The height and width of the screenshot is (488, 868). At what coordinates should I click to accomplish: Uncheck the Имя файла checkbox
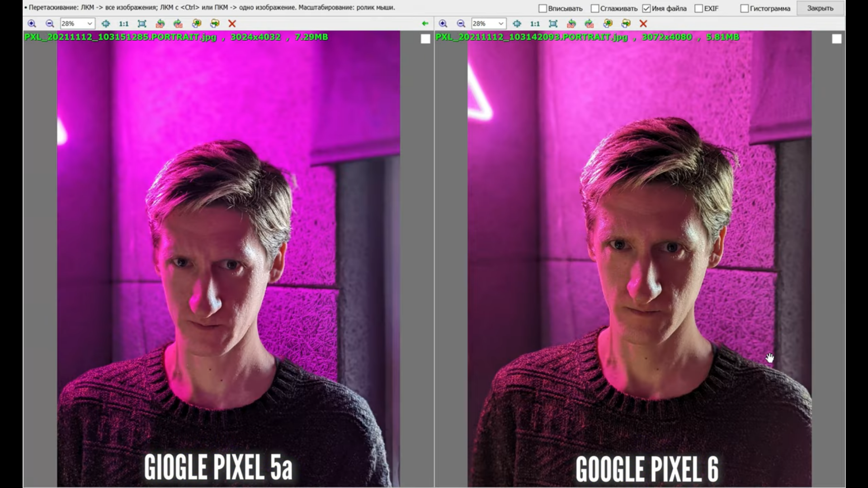click(x=646, y=9)
